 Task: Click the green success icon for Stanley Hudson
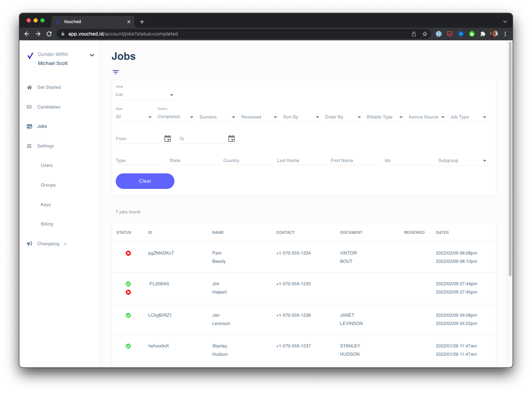pyautogui.click(x=128, y=346)
